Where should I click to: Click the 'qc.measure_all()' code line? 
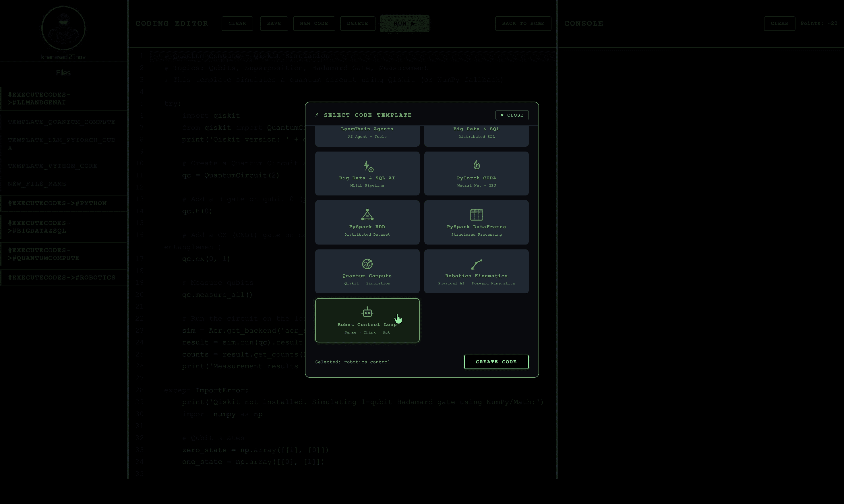tap(217, 295)
